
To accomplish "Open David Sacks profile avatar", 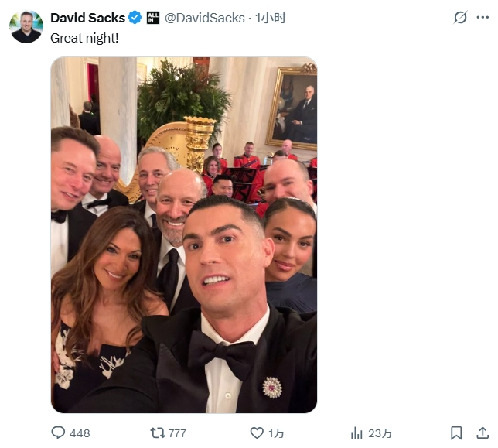I will 26,26.
